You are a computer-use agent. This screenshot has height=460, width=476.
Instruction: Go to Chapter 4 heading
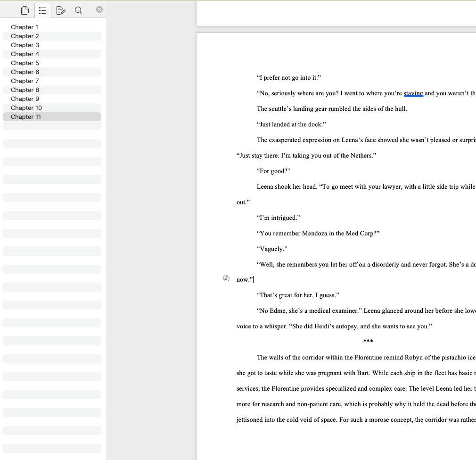[x=25, y=54]
